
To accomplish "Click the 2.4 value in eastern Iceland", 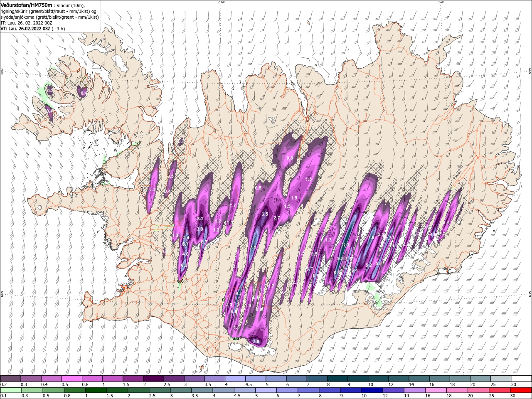I will [446, 222].
